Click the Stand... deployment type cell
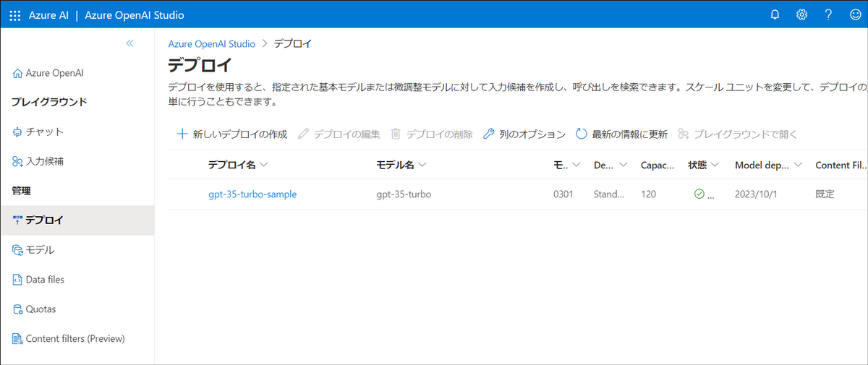The image size is (868, 365). tap(610, 194)
